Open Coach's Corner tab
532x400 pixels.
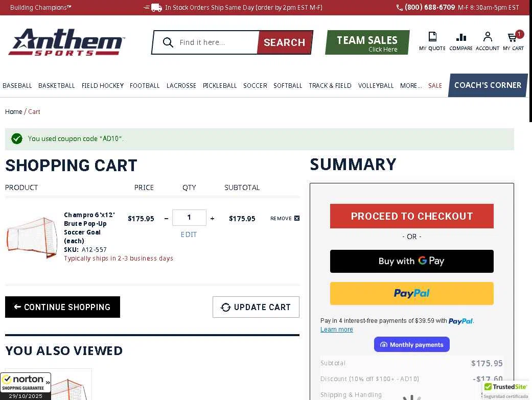click(488, 85)
